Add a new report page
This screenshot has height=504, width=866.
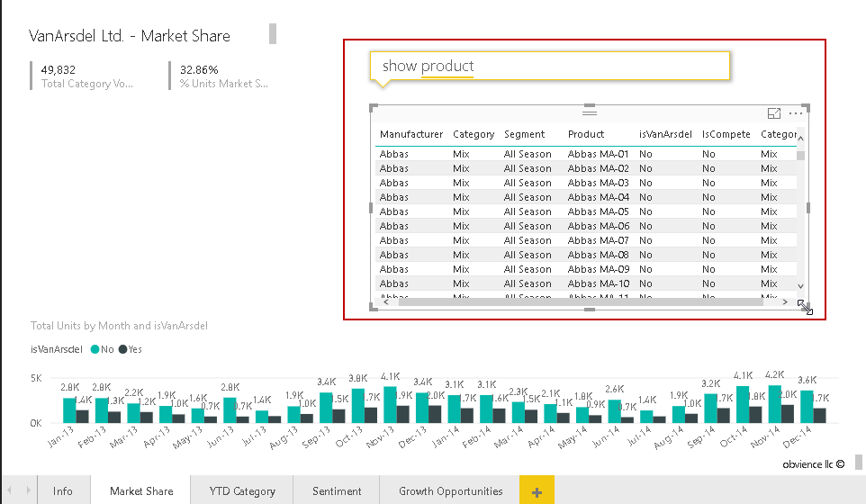(x=537, y=491)
